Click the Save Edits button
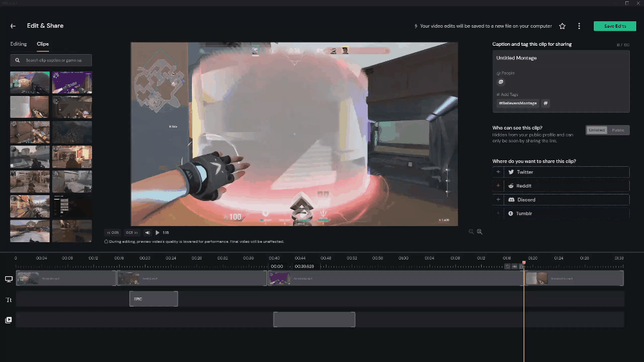This screenshot has width=644, height=362. (615, 26)
